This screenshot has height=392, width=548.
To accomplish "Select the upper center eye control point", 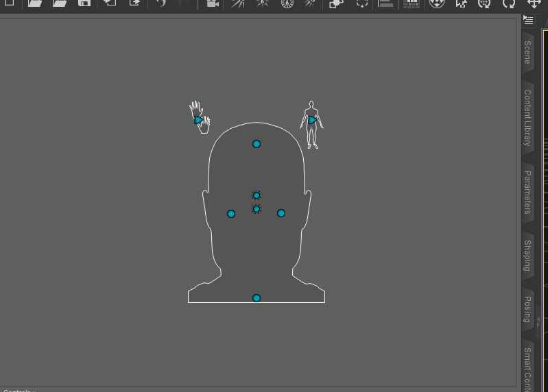I will pos(257,195).
